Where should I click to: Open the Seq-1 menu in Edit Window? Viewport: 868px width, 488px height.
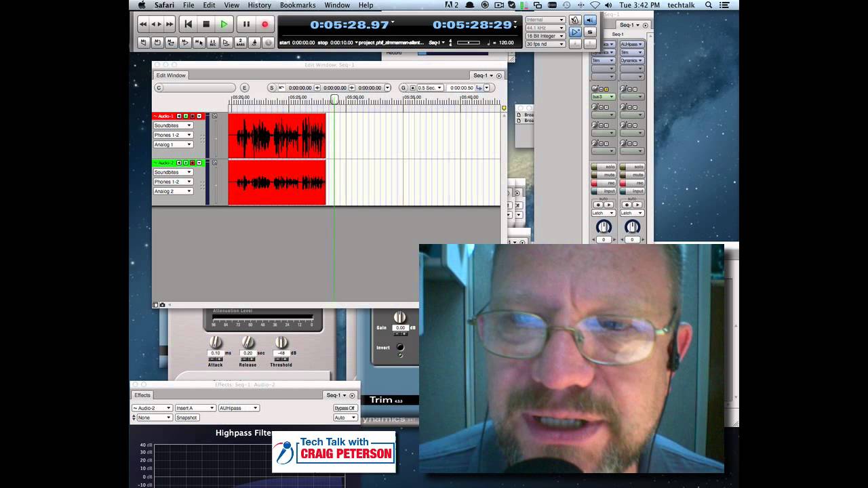pyautogui.click(x=483, y=76)
